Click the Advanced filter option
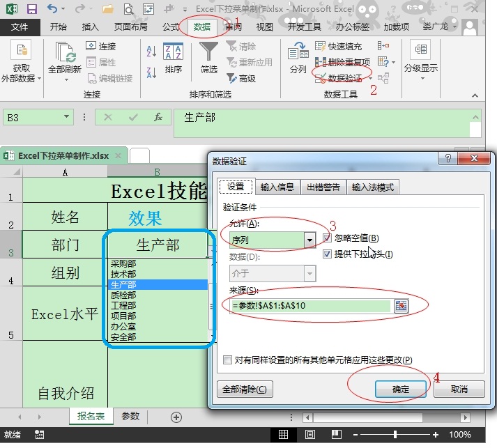The image size is (497, 448). click(241, 78)
